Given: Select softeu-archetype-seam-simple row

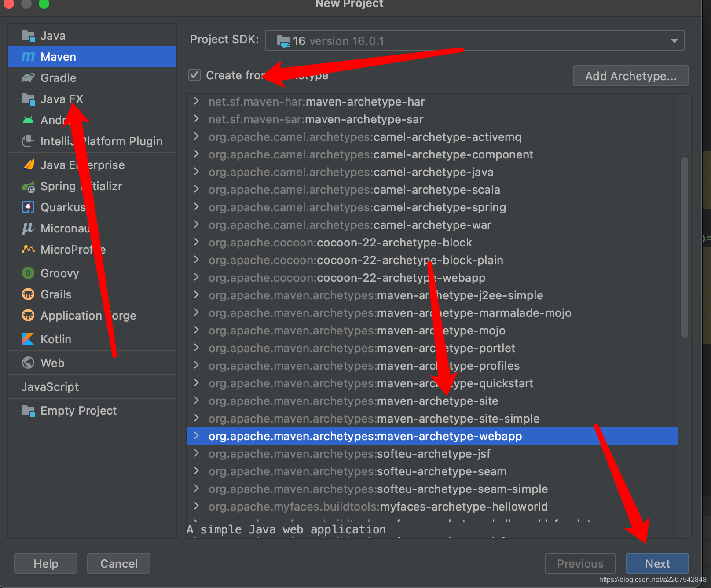Looking at the screenshot, I should 432,489.
